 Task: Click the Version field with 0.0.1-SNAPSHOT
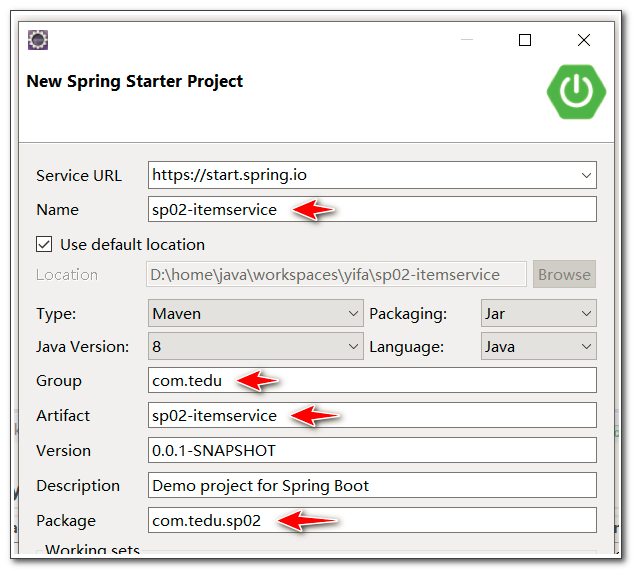click(x=372, y=450)
